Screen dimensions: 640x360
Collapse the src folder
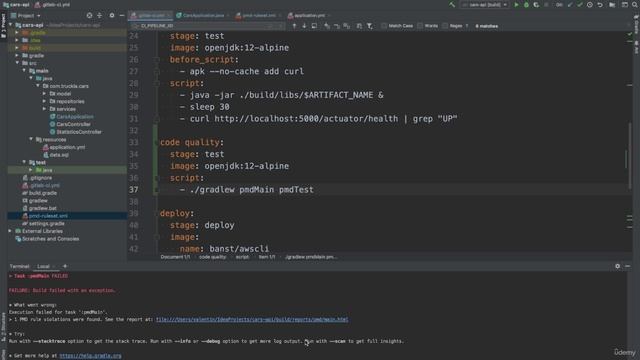(x=17, y=63)
